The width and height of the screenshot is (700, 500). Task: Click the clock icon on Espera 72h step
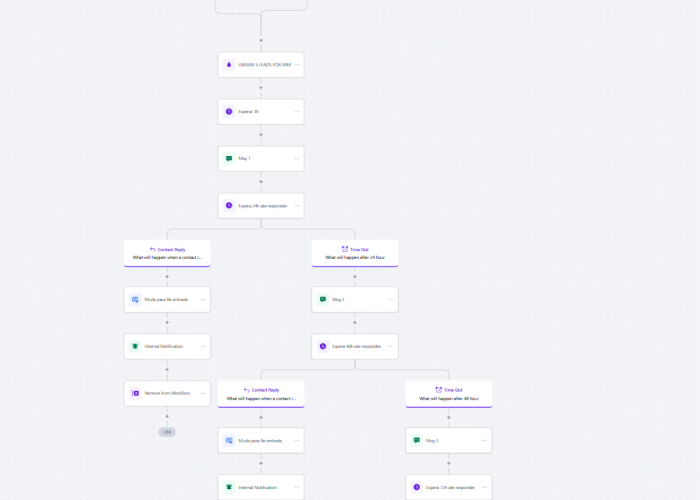click(417, 487)
